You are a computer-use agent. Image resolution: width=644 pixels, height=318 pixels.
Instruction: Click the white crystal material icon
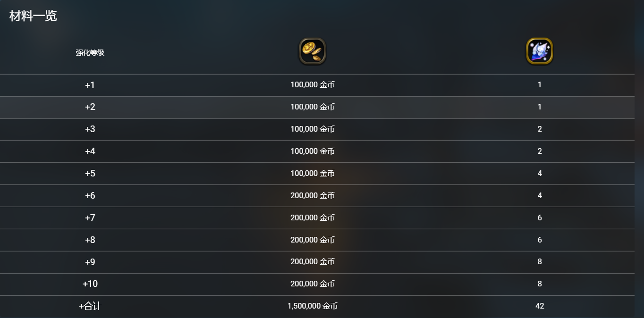tap(539, 51)
